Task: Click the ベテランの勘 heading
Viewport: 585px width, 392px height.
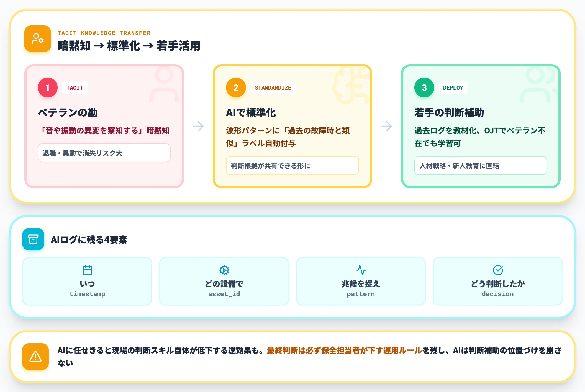Action: click(x=68, y=112)
